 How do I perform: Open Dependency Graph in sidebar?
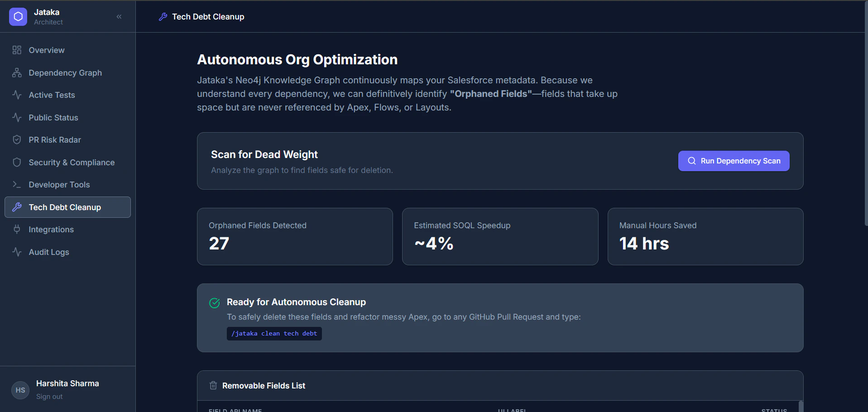(x=68, y=72)
